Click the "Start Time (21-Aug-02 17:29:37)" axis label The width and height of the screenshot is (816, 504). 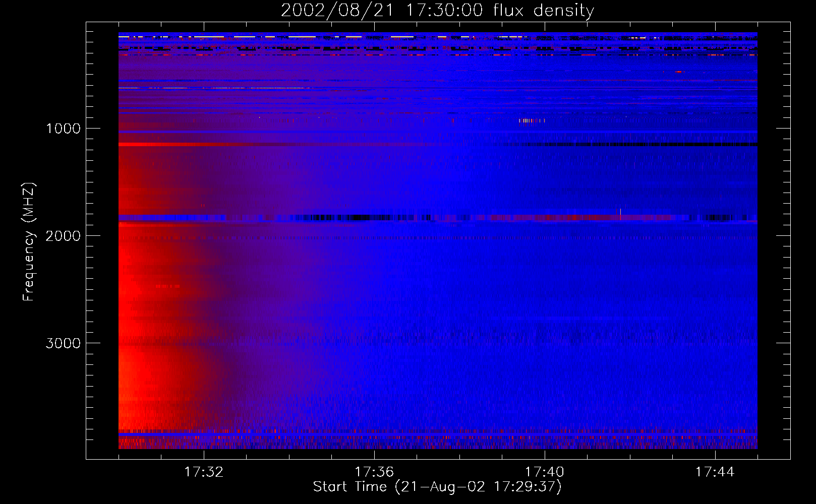(x=437, y=487)
